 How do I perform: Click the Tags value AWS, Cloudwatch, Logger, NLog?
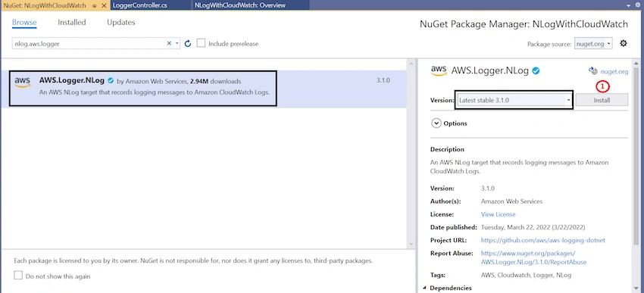click(x=526, y=275)
